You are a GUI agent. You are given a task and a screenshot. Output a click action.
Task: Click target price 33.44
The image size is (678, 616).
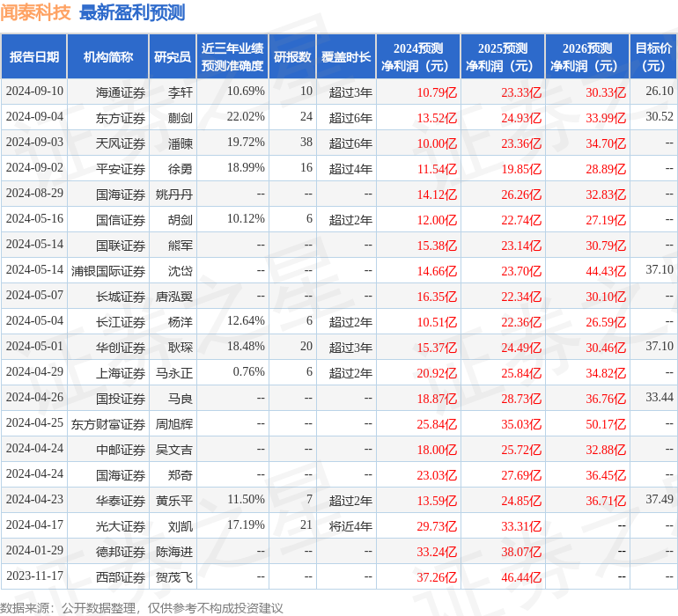click(x=660, y=397)
